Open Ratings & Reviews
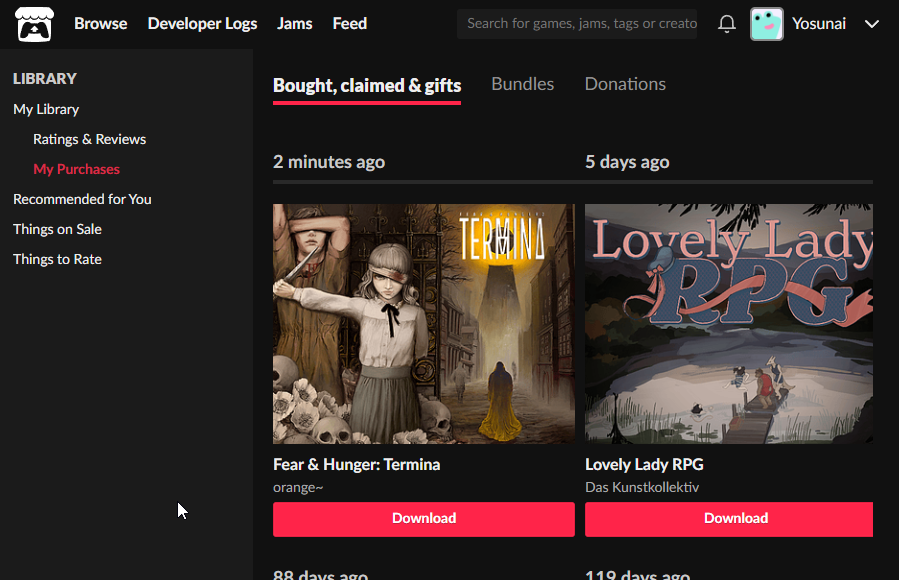Screen dimensions: 899x580 (x=89, y=139)
